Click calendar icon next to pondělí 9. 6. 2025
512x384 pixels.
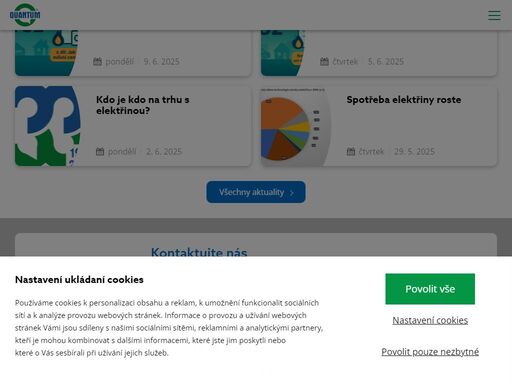click(x=97, y=61)
